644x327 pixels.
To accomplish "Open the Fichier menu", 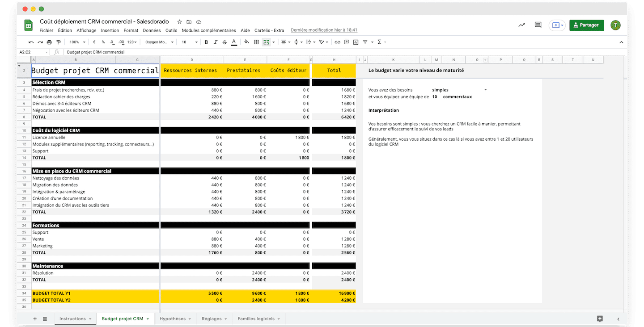I will click(x=46, y=30).
